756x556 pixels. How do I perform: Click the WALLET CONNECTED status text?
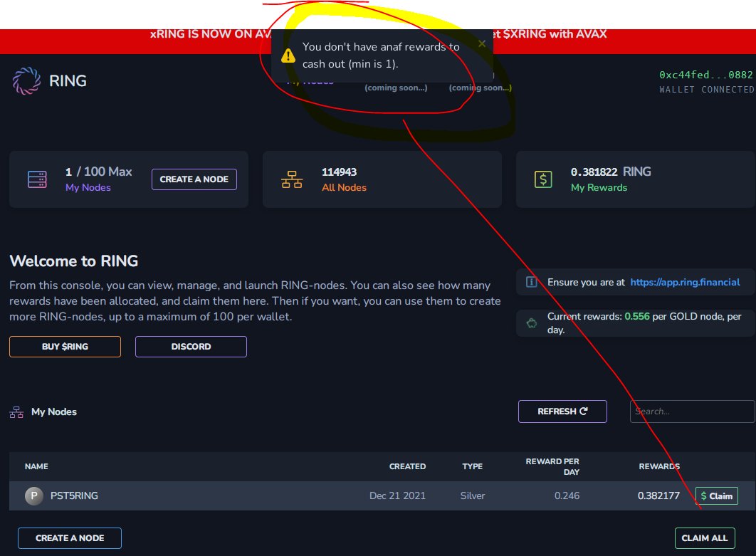pyautogui.click(x=706, y=90)
